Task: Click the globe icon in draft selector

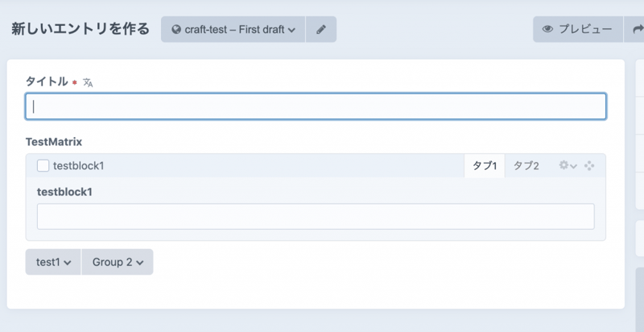Action: [176, 30]
